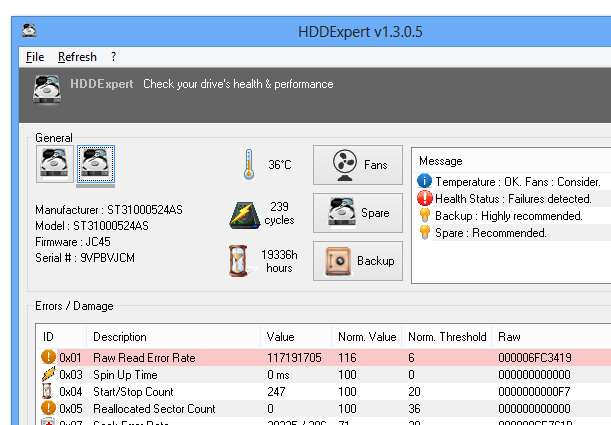Click the Manufacturer : ST31000524AS text

[x=109, y=210]
